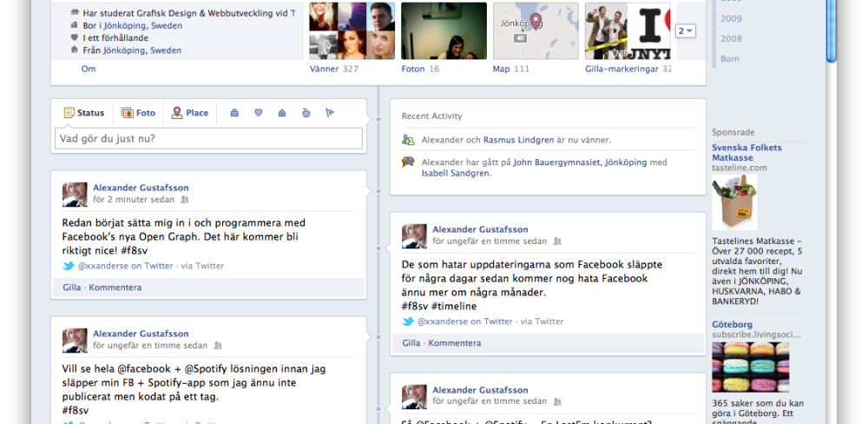This screenshot has height=424, width=868.
Task: Jump to 2009 on the timeline
Action: (731, 18)
